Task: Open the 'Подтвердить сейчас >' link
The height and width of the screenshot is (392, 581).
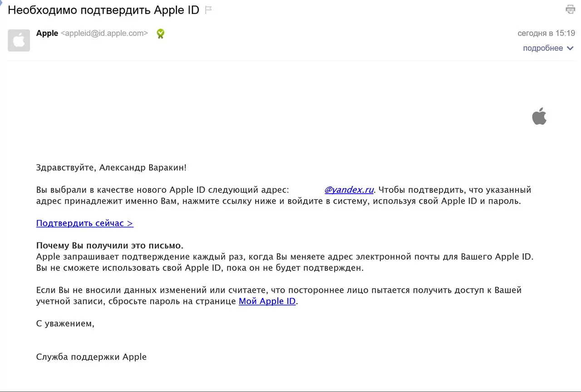Action: point(85,223)
